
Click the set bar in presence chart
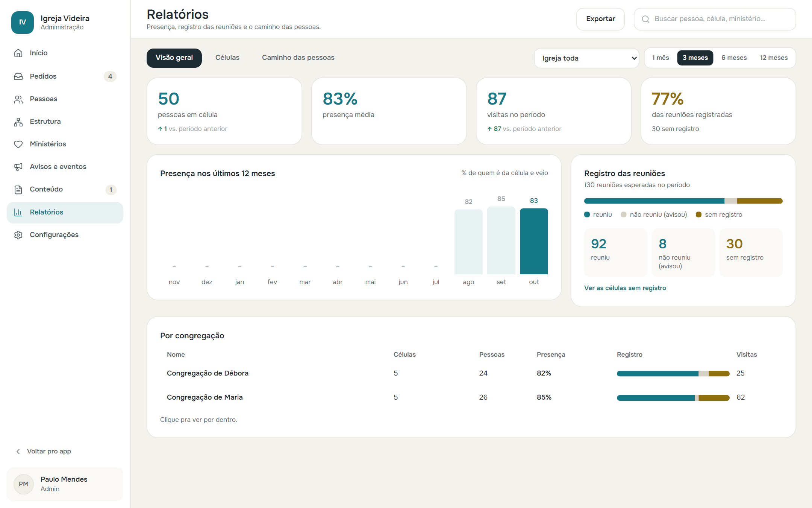point(501,240)
